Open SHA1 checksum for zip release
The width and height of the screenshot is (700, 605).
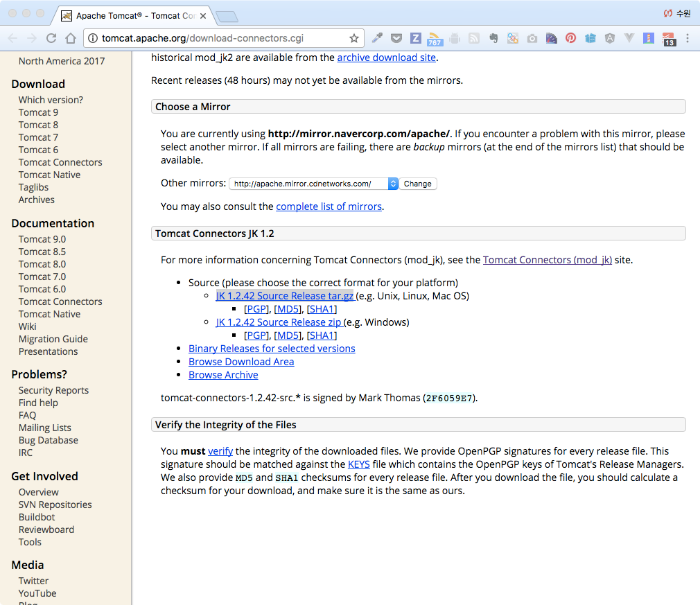coord(322,335)
